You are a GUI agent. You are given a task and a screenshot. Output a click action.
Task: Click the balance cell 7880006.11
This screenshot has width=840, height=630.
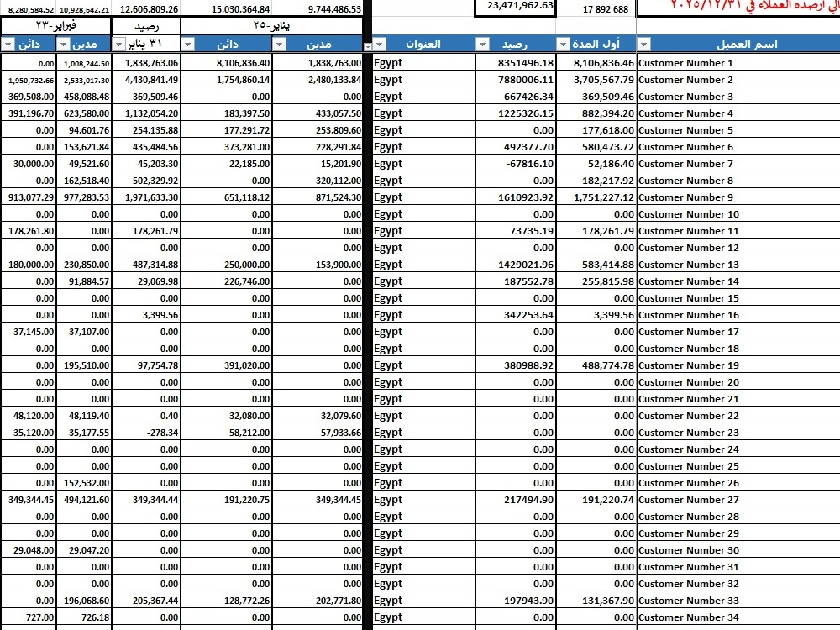click(x=516, y=80)
